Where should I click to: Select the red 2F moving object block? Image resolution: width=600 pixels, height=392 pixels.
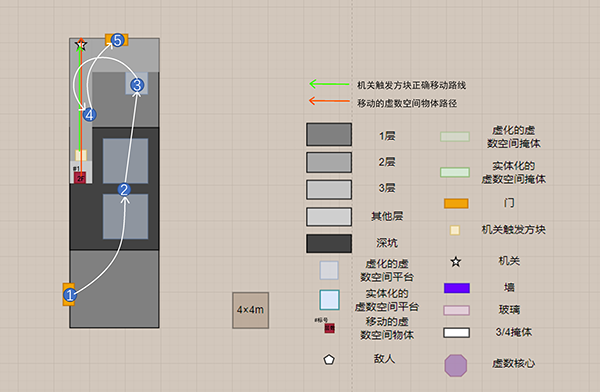pos(80,178)
